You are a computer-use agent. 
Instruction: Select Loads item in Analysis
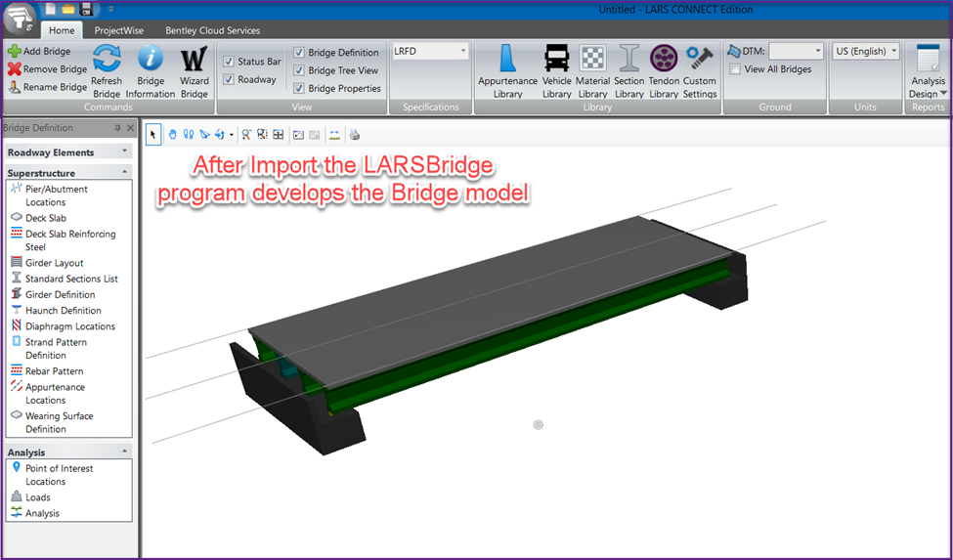click(31, 496)
